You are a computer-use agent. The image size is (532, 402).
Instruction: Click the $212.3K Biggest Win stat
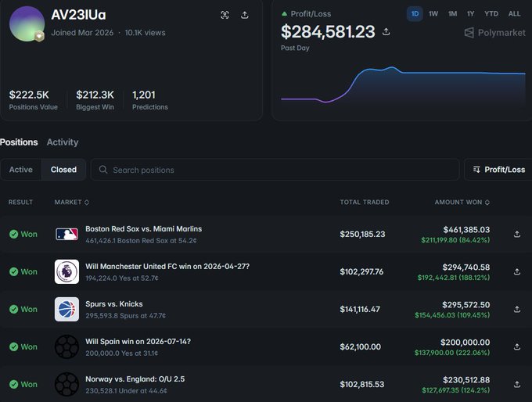point(95,100)
